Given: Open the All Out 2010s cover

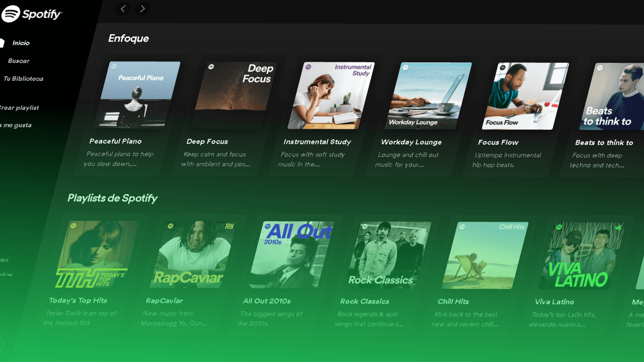Looking at the screenshot, I should coord(291,255).
